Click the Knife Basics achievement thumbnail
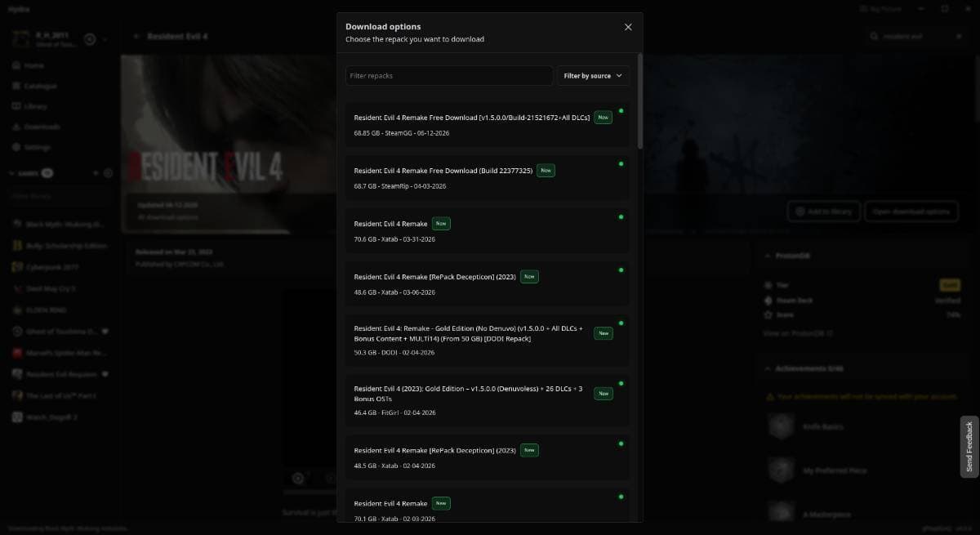Viewport: 980px width, 535px height. point(782,426)
